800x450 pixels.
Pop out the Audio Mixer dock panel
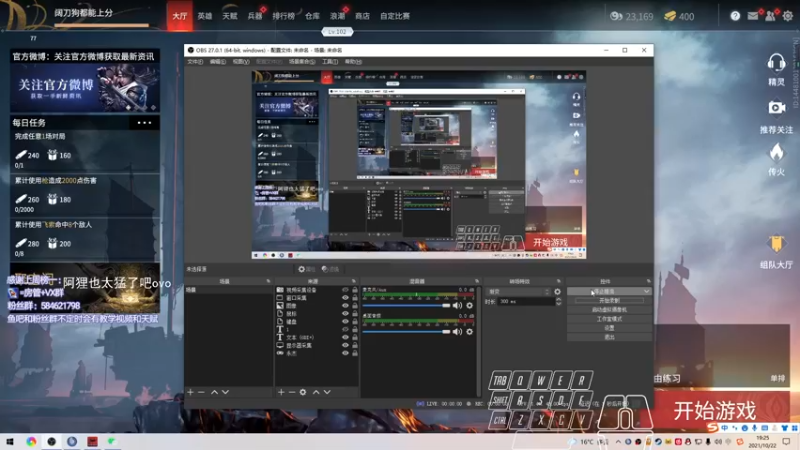click(x=477, y=281)
